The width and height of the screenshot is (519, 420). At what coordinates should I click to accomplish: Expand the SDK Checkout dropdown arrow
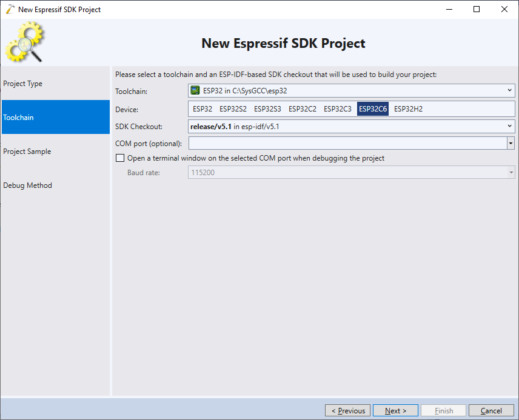509,126
